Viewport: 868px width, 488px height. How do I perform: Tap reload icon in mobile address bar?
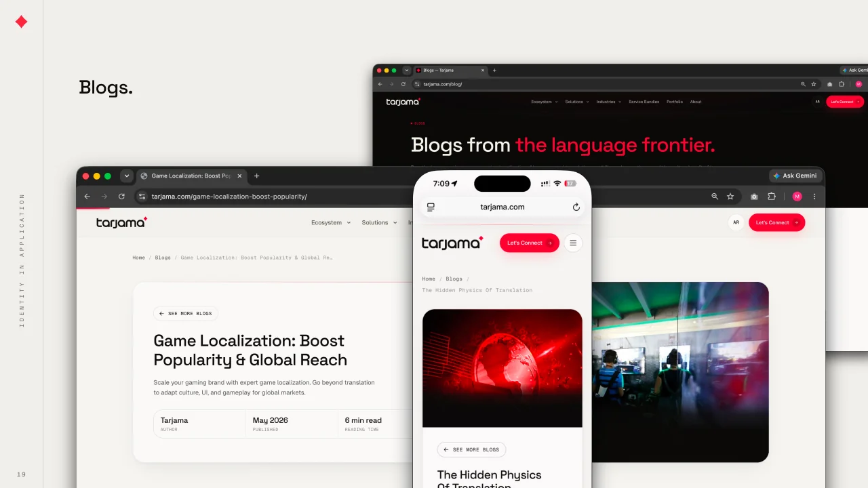[576, 207]
